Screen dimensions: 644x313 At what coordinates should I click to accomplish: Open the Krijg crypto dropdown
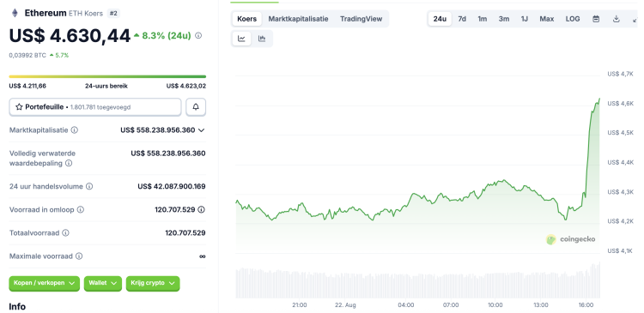[153, 284]
